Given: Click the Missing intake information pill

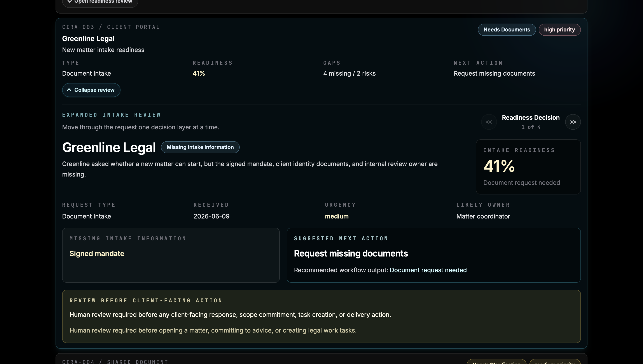Looking at the screenshot, I should tap(200, 147).
